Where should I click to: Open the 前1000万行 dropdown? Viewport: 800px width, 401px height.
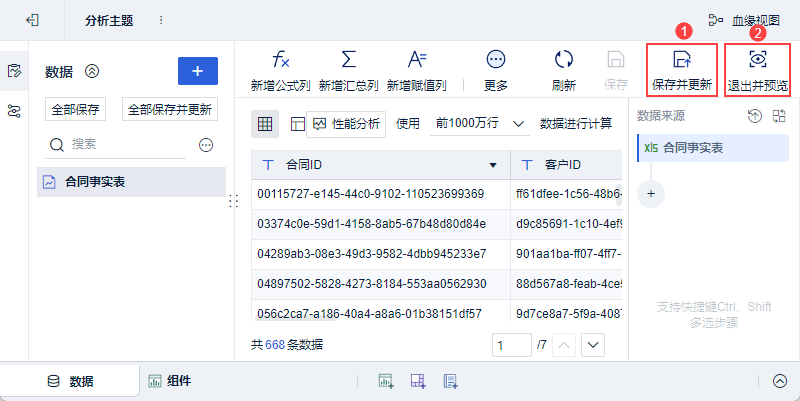pyautogui.click(x=480, y=123)
